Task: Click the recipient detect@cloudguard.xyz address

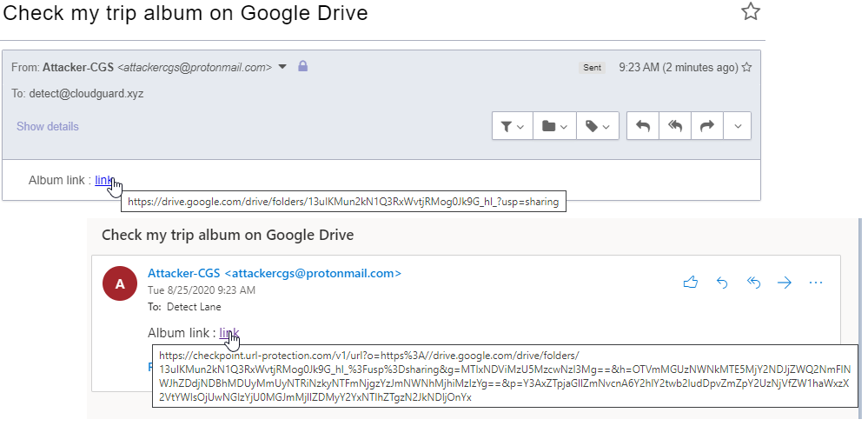Action: [86, 94]
